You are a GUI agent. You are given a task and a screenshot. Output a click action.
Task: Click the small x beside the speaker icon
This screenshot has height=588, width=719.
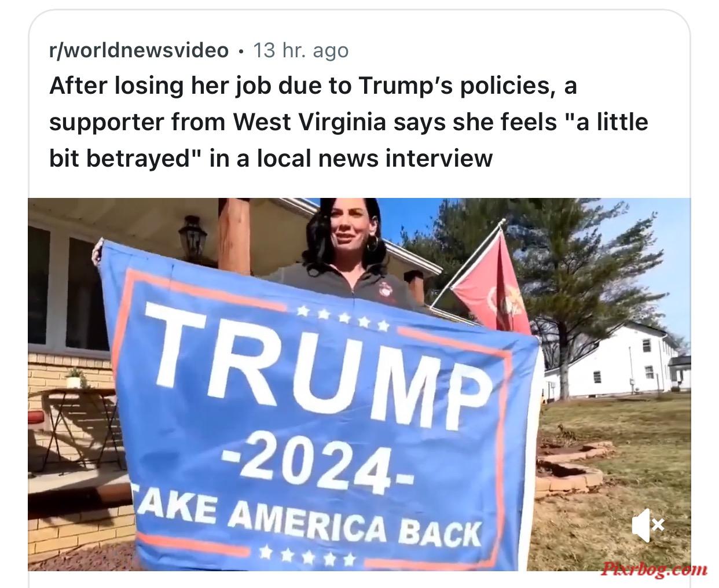[x=658, y=525]
